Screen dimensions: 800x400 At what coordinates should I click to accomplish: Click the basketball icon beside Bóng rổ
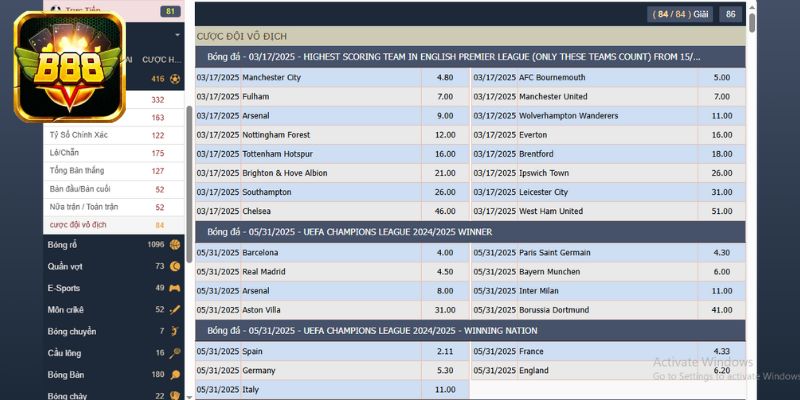(175, 245)
